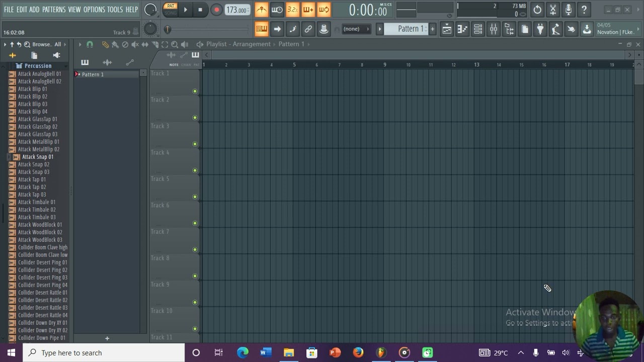
Task: Switch to SONG mode
Action: coord(171,13)
